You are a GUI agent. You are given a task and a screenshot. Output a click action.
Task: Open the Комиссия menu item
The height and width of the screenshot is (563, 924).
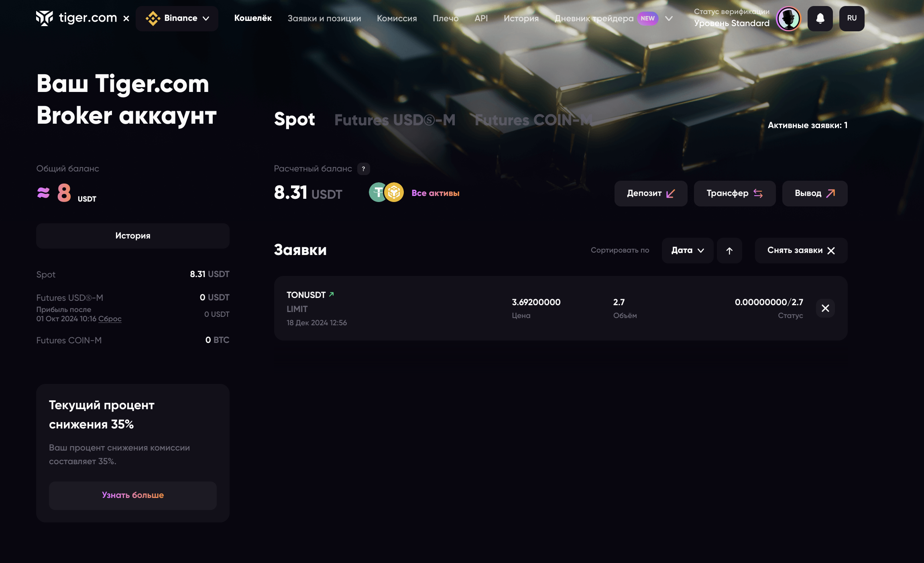(x=397, y=18)
